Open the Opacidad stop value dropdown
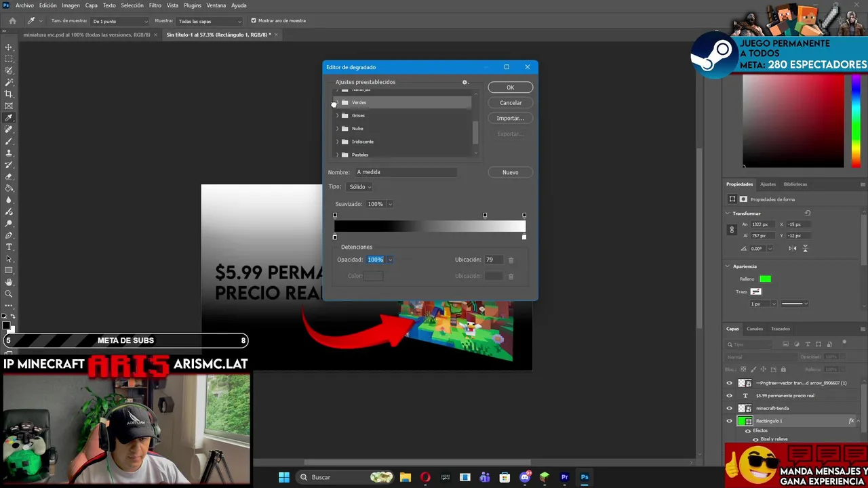 tap(390, 260)
